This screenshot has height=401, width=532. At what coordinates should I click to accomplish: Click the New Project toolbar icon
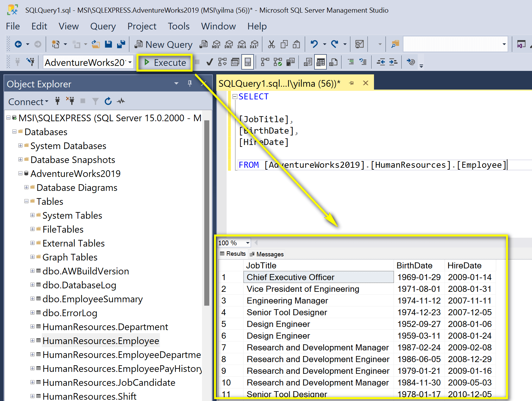[x=56, y=44]
